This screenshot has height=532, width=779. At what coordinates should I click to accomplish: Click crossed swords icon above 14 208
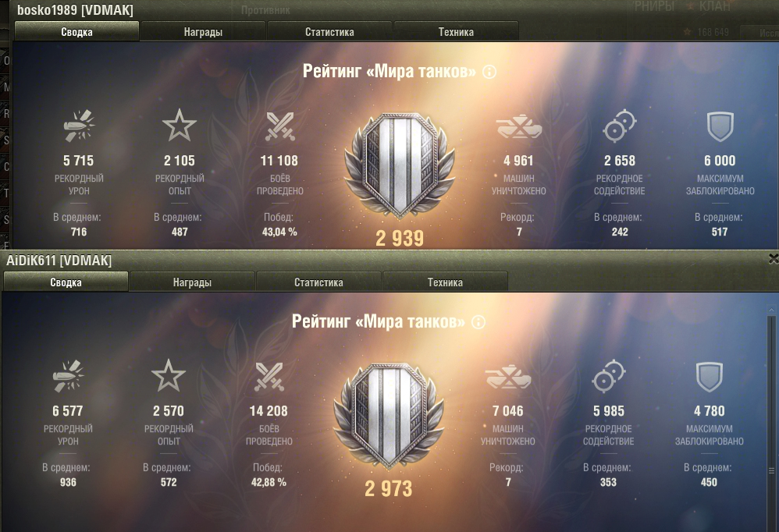pyautogui.click(x=269, y=376)
